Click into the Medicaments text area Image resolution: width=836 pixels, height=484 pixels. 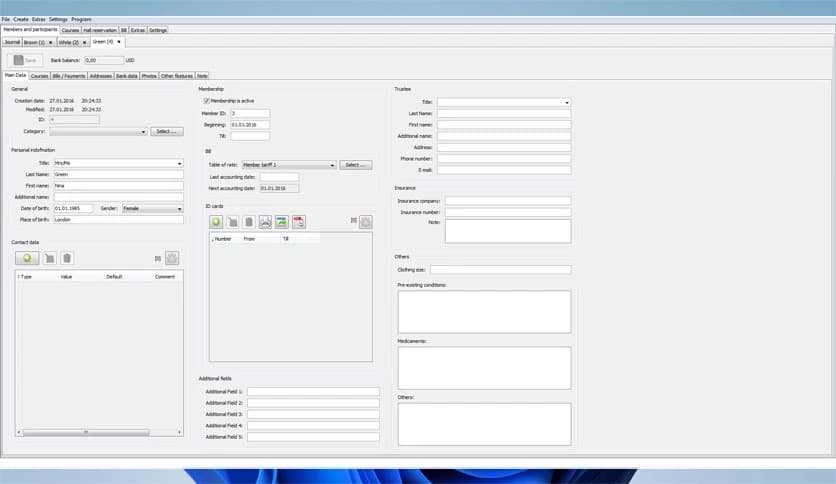tap(484, 368)
